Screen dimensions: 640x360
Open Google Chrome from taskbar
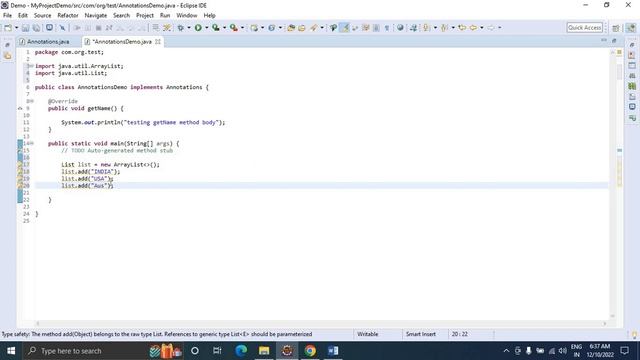(x=310, y=351)
